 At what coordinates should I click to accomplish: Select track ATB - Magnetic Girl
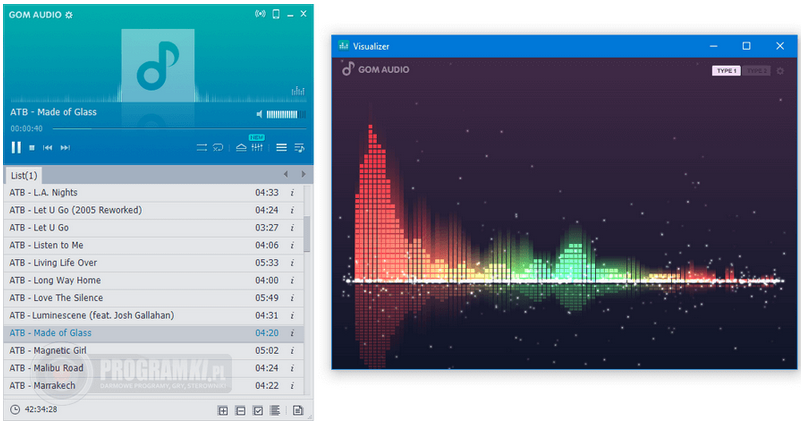pyautogui.click(x=153, y=350)
